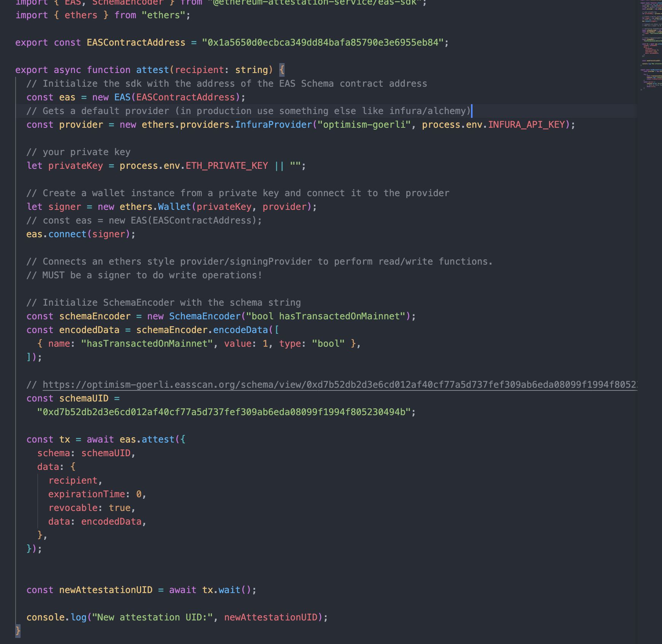Click the schema UID string starting with 0xd7b52db2
This screenshot has height=644, width=662.
pyautogui.click(x=224, y=412)
